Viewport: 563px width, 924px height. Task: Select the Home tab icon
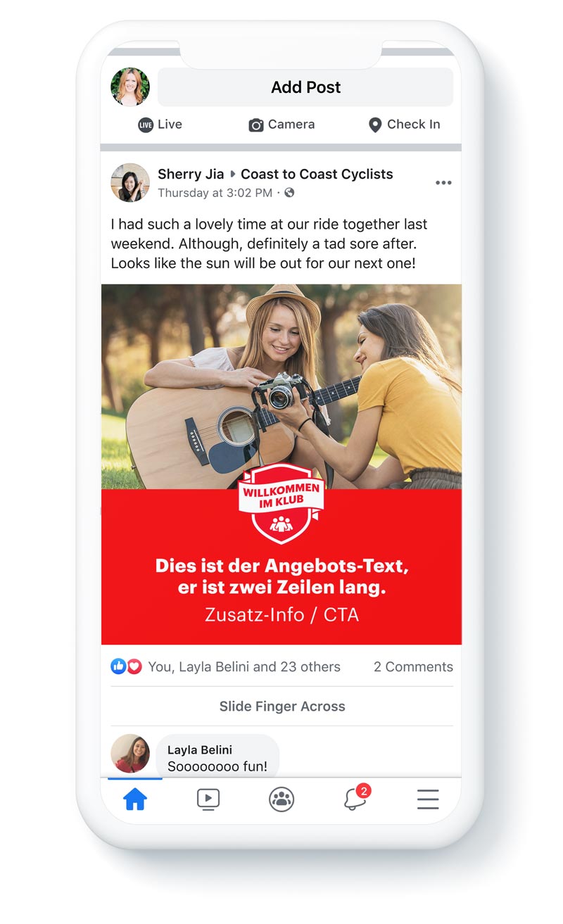135,799
